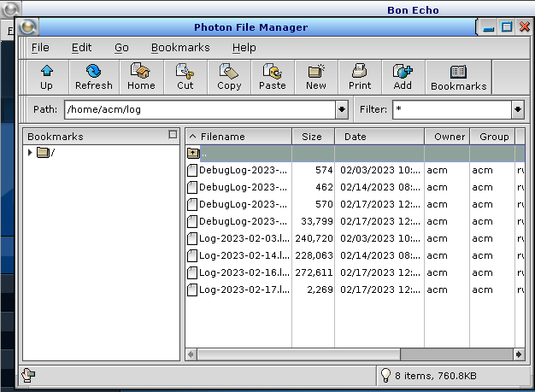Viewport: 535px width, 392px height.
Task: Click the Bon Echo window menu icon
Action: [10, 9]
